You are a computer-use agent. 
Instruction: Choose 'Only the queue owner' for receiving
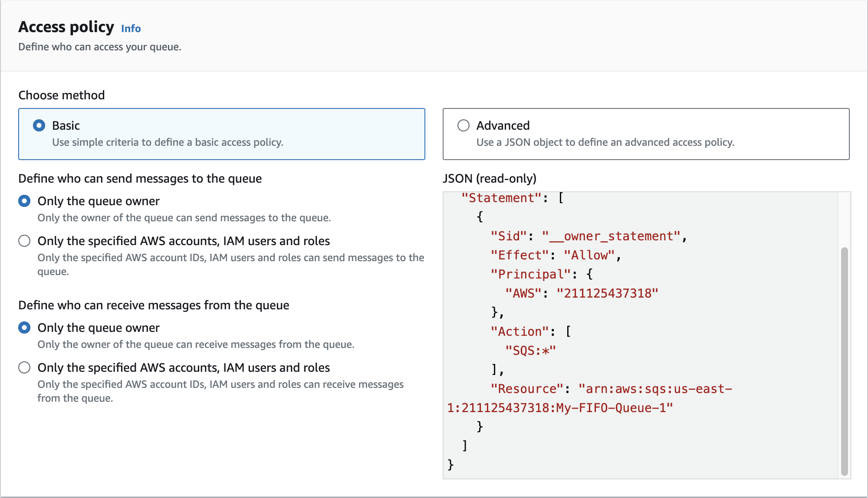(x=24, y=328)
